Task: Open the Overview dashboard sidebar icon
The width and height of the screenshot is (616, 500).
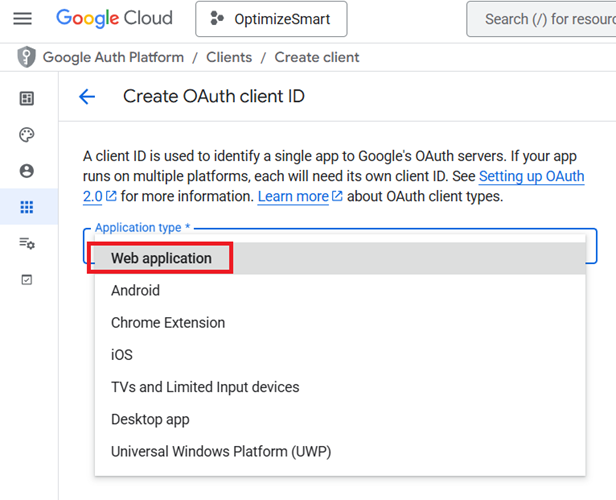Action: (27, 98)
